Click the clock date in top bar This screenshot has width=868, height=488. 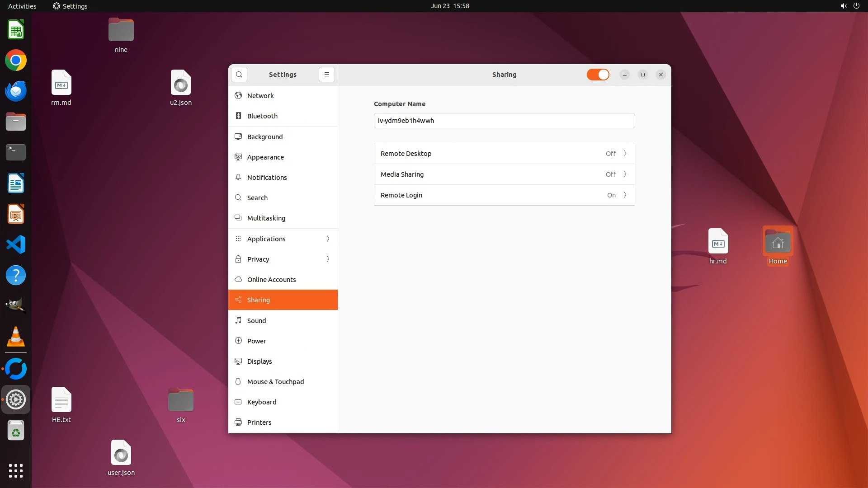[449, 6]
